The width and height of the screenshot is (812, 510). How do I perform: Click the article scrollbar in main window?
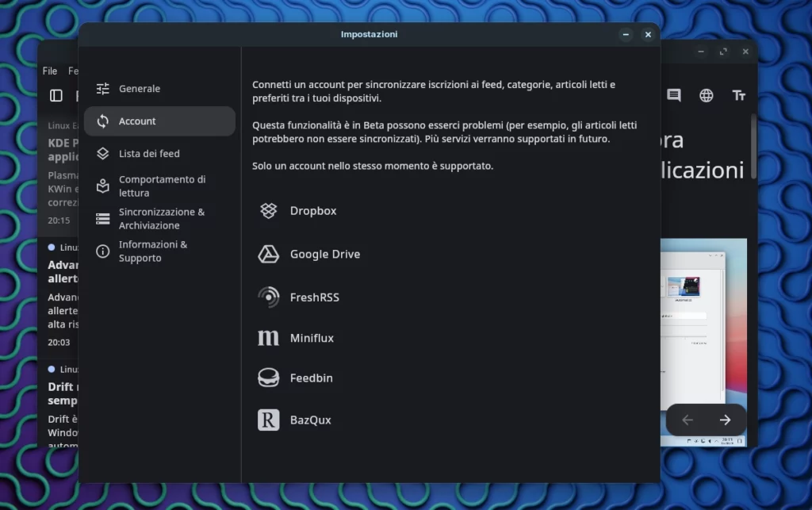[753, 148]
